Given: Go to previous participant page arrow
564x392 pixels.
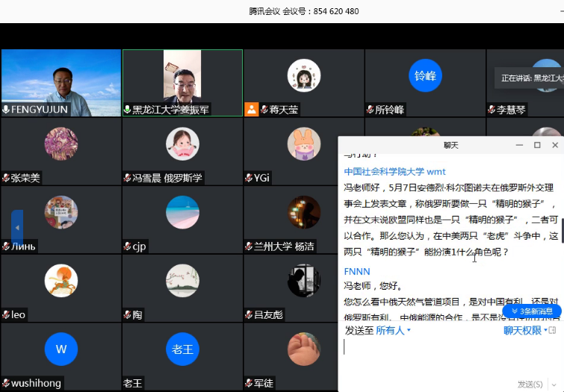Looking at the screenshot, I should 17,228.
